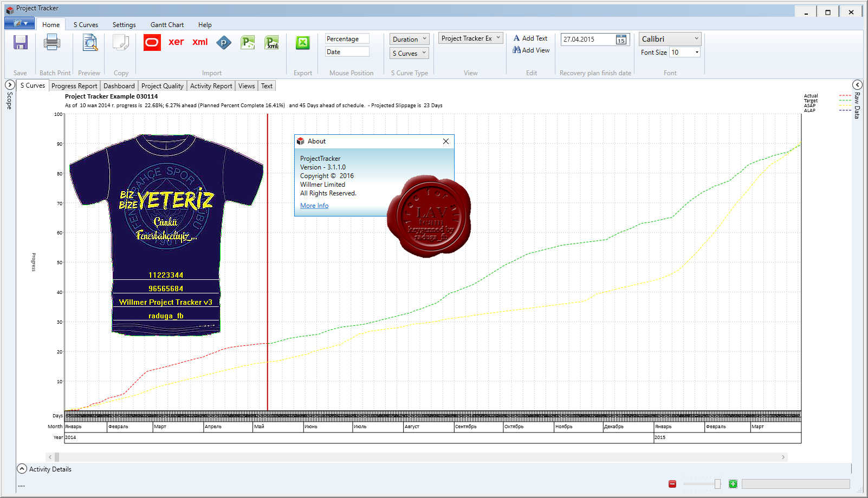Click Add Text tool
Viewport: 868px width, 498px height.
[530, 38]
